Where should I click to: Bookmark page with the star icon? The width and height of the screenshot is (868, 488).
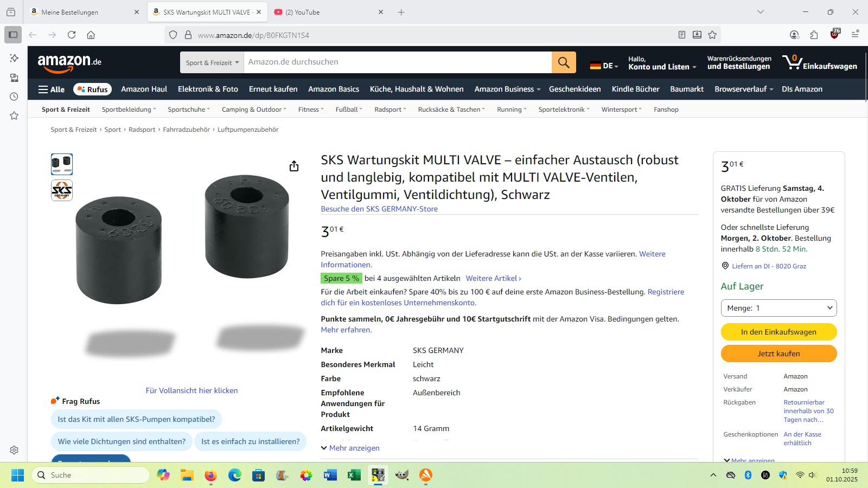712,35
